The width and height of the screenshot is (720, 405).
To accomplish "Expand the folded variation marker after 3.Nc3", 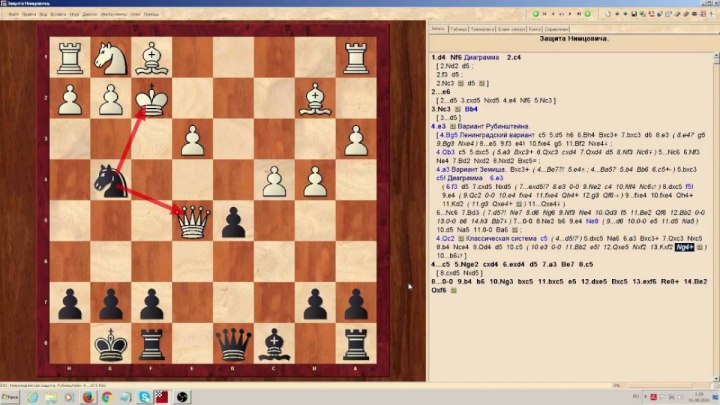I will (x=455, y=107).
